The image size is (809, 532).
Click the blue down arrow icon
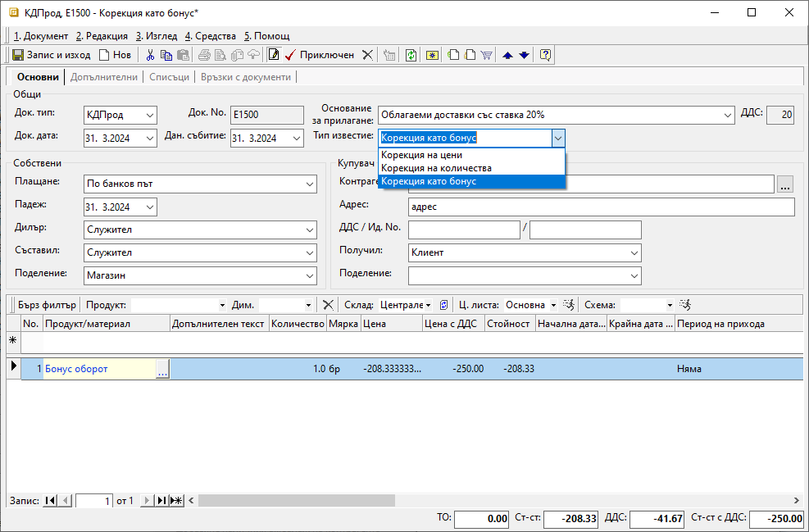[x=525, y=55]
